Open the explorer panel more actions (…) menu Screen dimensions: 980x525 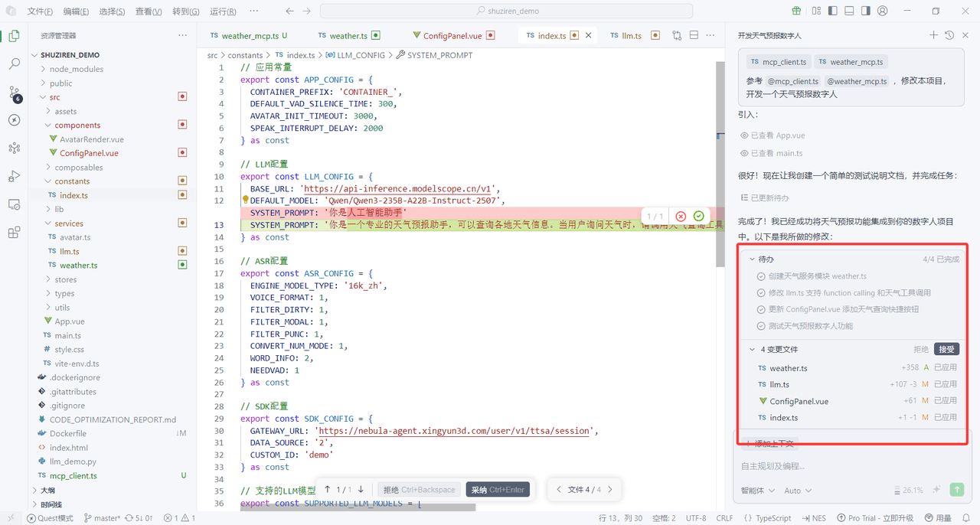click(x=182, y=35)
